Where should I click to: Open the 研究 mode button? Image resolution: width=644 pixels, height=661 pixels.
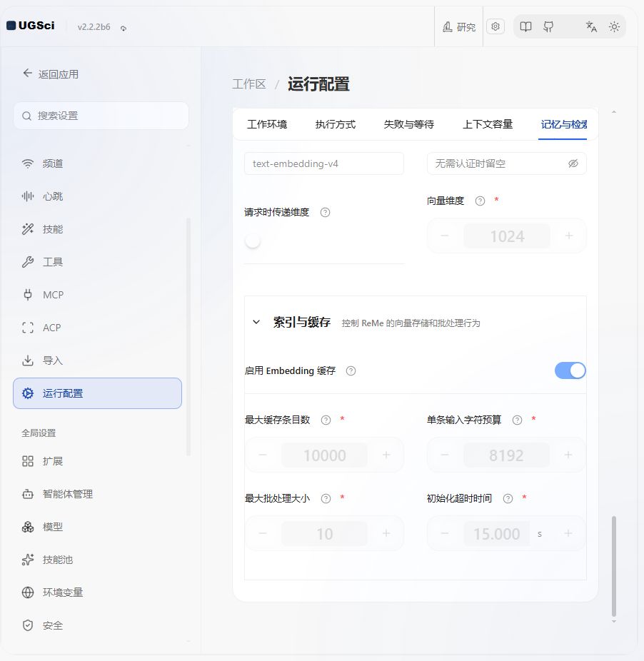(x=459, y=27)
